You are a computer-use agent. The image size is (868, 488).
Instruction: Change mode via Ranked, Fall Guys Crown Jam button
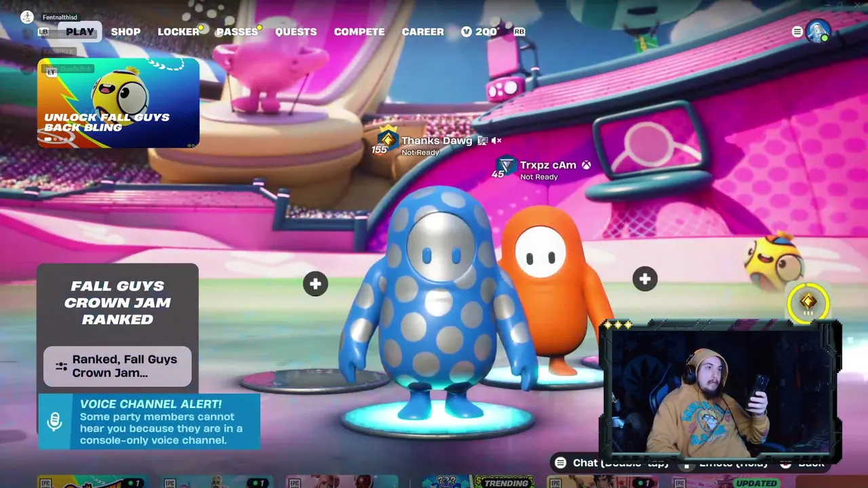[x=117, y=366]
